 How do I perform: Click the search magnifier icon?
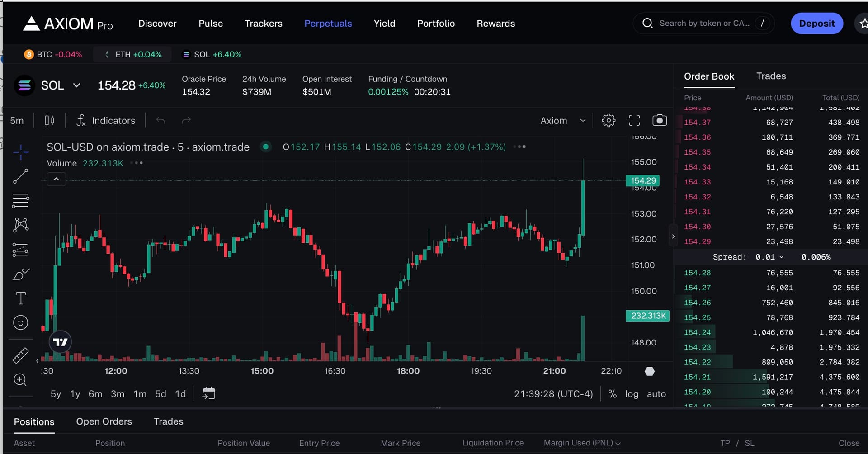coord(647,23)
